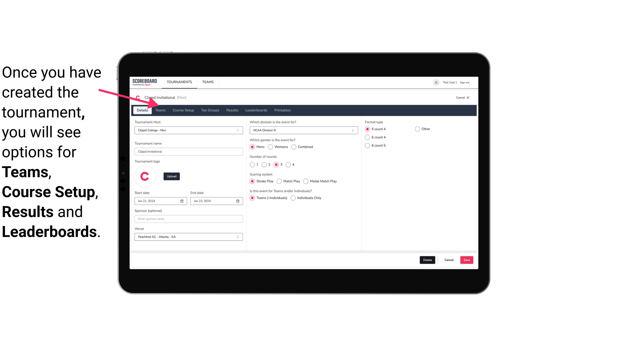Switch to the Course Setup tab
This screenshot has height=346, width=644.
tap(183, 110)
